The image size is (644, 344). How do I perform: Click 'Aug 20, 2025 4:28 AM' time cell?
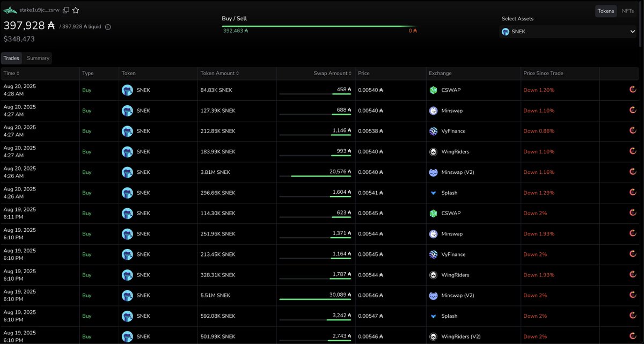tap(20, 90)
